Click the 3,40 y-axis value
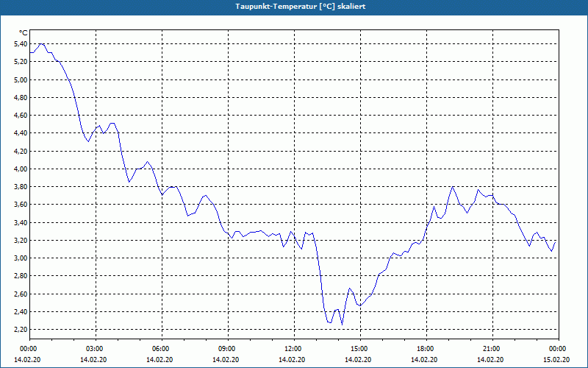588x368 pixels. tap(21, 223)
